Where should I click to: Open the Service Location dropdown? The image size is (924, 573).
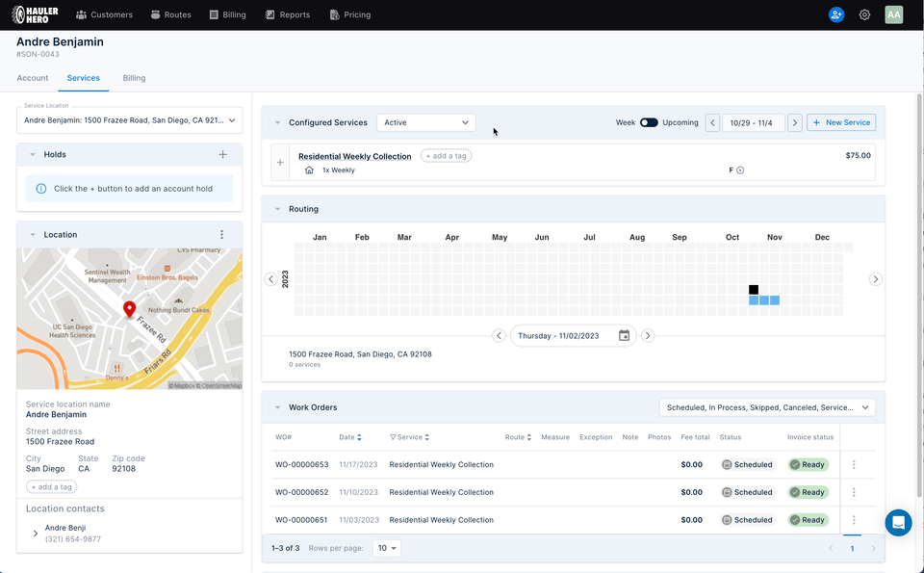coord(130,120)
